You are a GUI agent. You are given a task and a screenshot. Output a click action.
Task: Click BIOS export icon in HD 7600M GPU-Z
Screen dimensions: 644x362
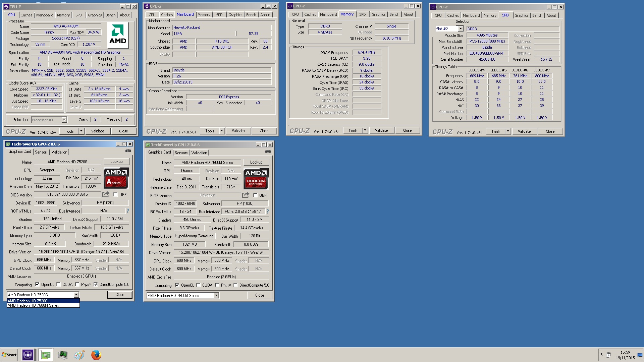(246, 195)
